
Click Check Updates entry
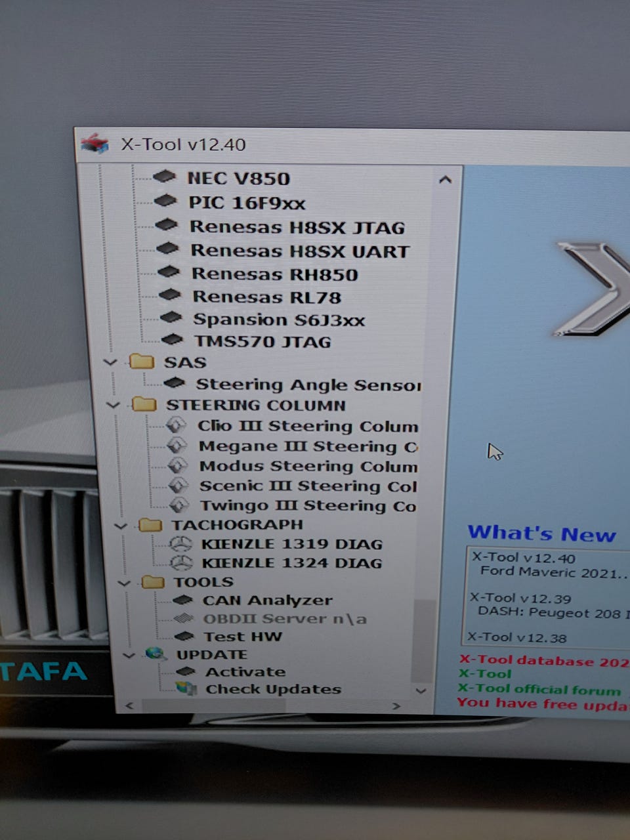(274, 689)
